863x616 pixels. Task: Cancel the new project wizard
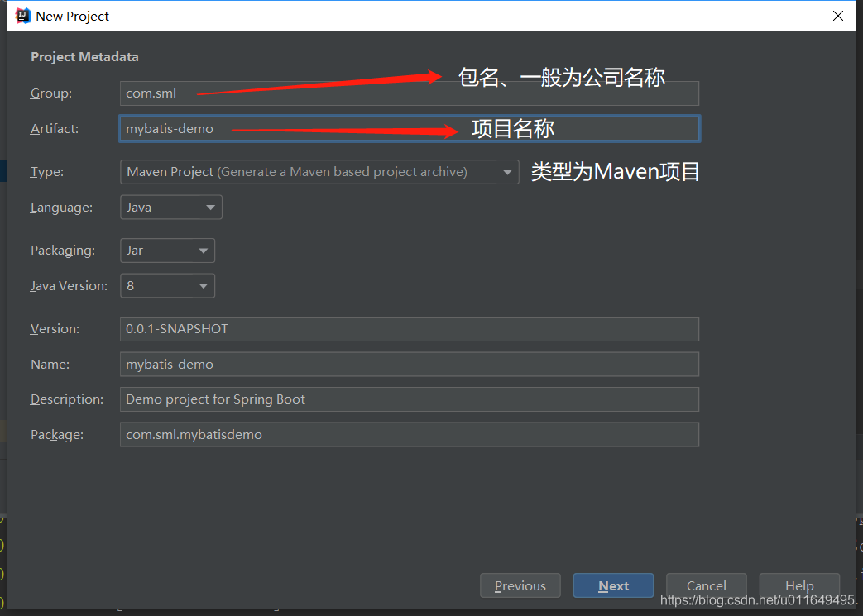(706, 585)
